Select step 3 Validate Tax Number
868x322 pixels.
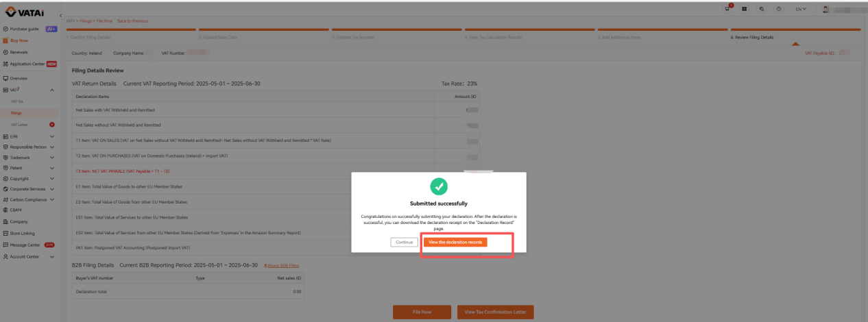click(353, 37)
